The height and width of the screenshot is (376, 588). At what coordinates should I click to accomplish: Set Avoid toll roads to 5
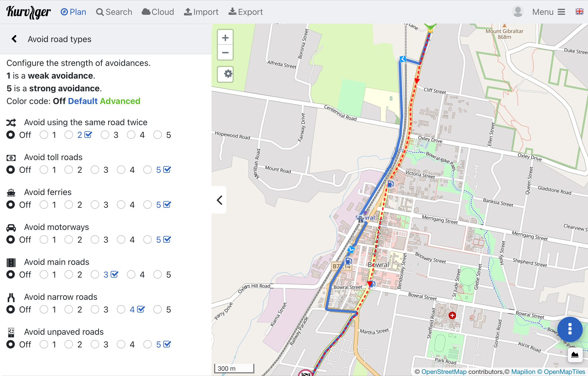click(x=148, y=170)
